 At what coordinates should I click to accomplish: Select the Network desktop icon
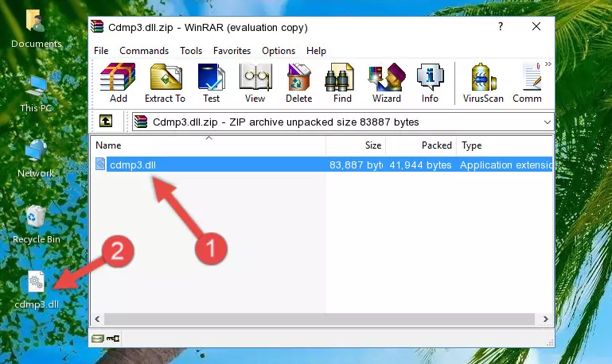pyautogui.click(x=36, y=159)
